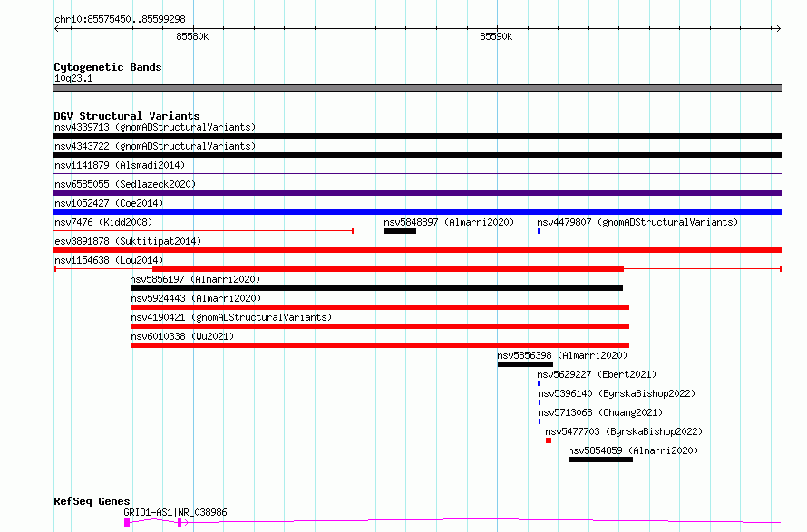Screen dimensions: 807x532
Task: Click the Cytogenetic Bands track title
Action: pos(108,67)
